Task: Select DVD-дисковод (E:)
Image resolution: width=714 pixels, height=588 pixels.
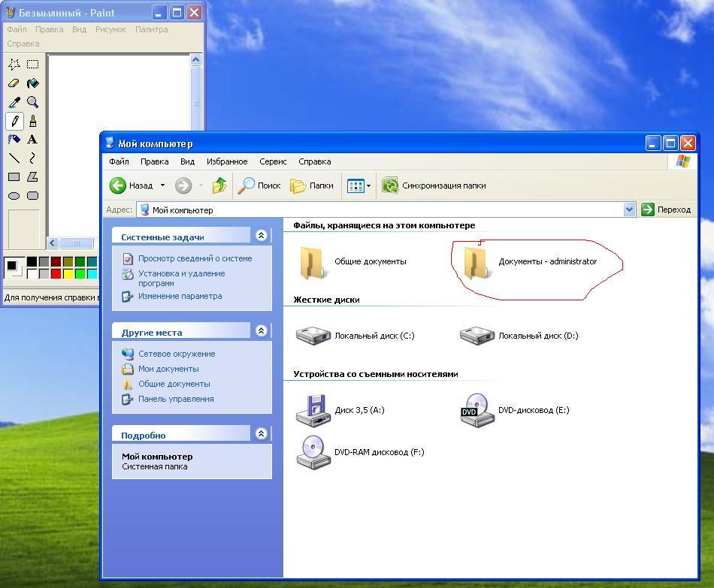Action: pos(515,410)
